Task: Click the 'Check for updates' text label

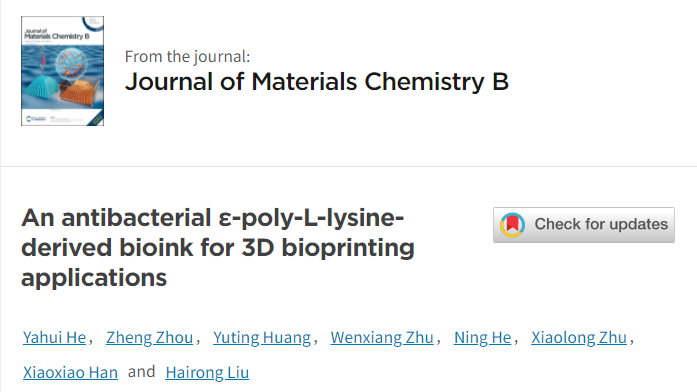Action: pyautogui.click(x=601, y=224)
